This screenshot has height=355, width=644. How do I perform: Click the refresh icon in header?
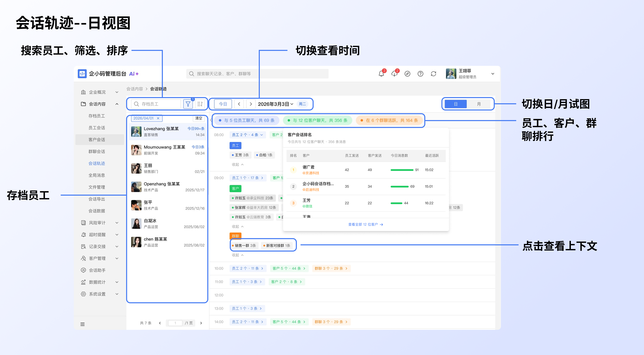433,74
